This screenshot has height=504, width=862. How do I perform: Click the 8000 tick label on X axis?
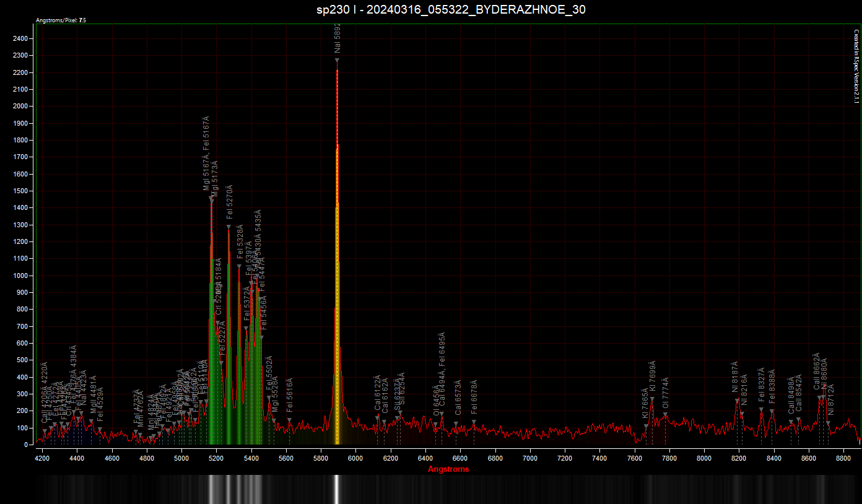tap(704, 459)
